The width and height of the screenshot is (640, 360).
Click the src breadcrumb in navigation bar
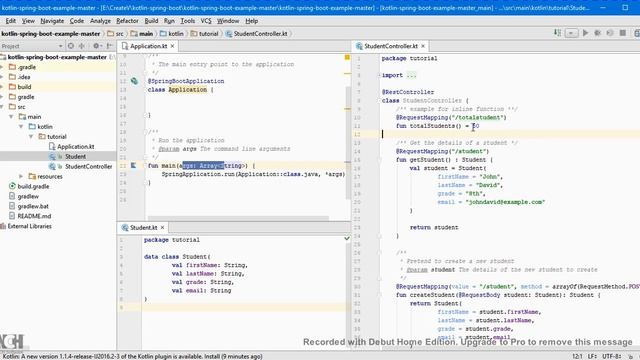click(116, 33)
